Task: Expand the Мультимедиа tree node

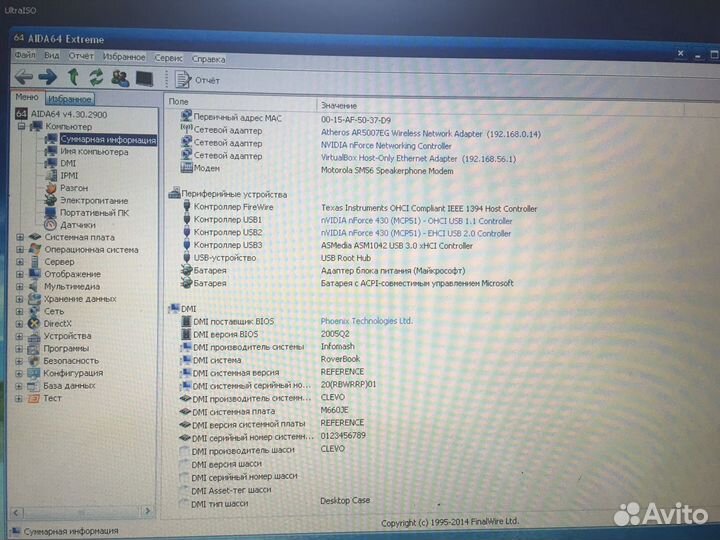Action: pos(19,286)
